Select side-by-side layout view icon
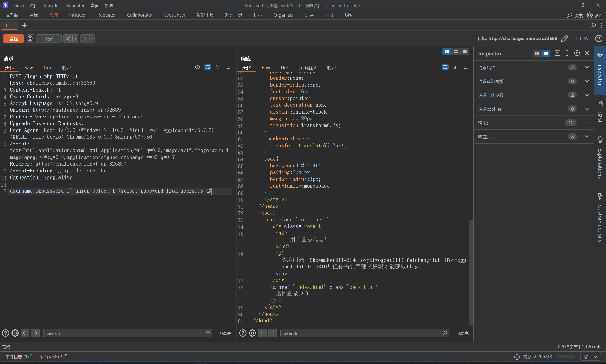 pyautogui.click(x=447, y=52)
